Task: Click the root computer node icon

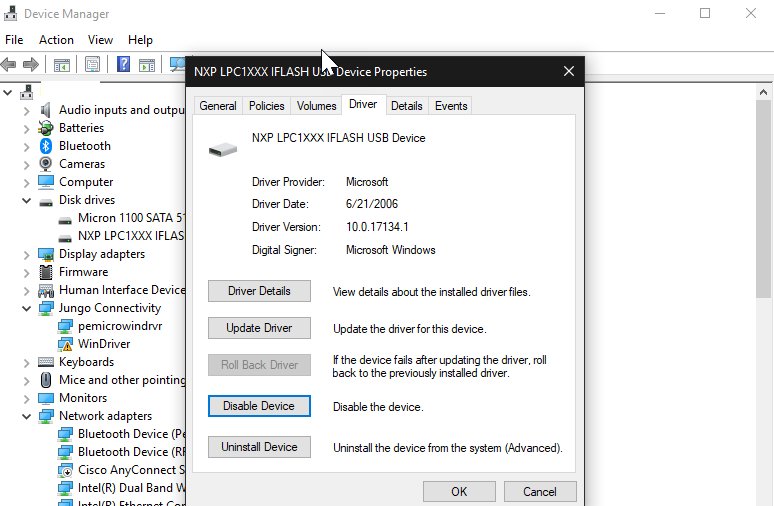Action: pyautogui.click(x=27, y=92)
